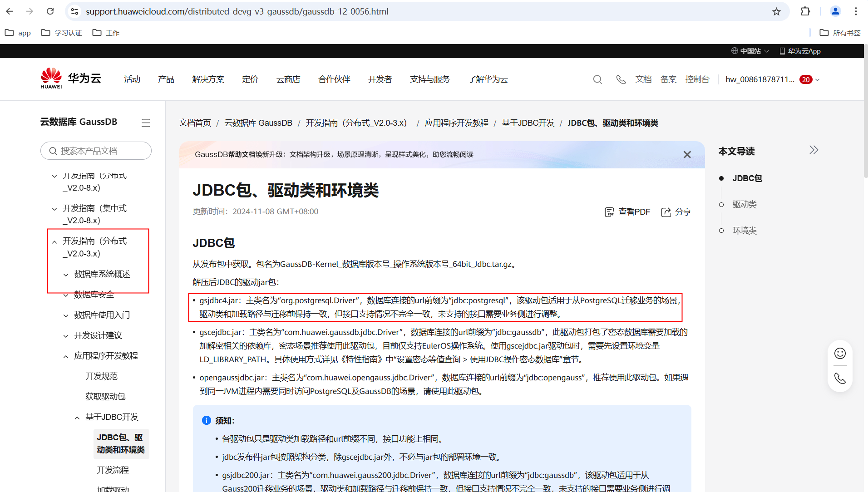Open the 支持与服务 navigation menu
The width and height of the screenshot is (868, 492).
[430, 79]
